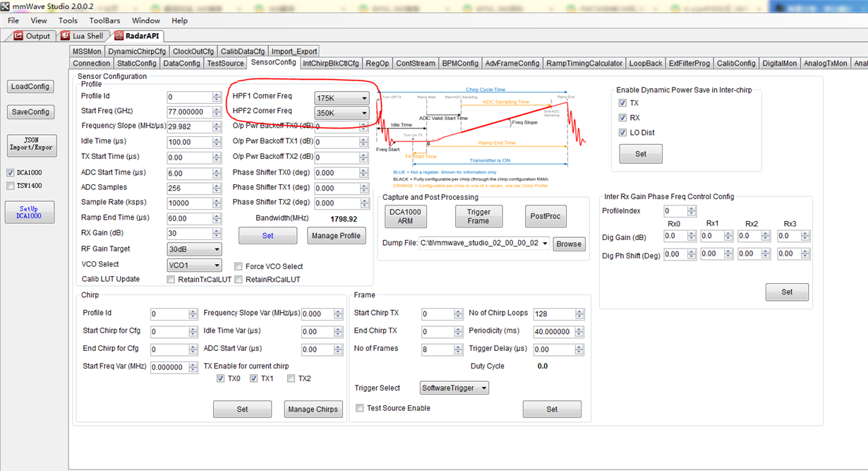Enable the TX2 checkbox for the current chirp
Image resolution: width=868 pixels, height=471 pixels.
coord(291,378)
